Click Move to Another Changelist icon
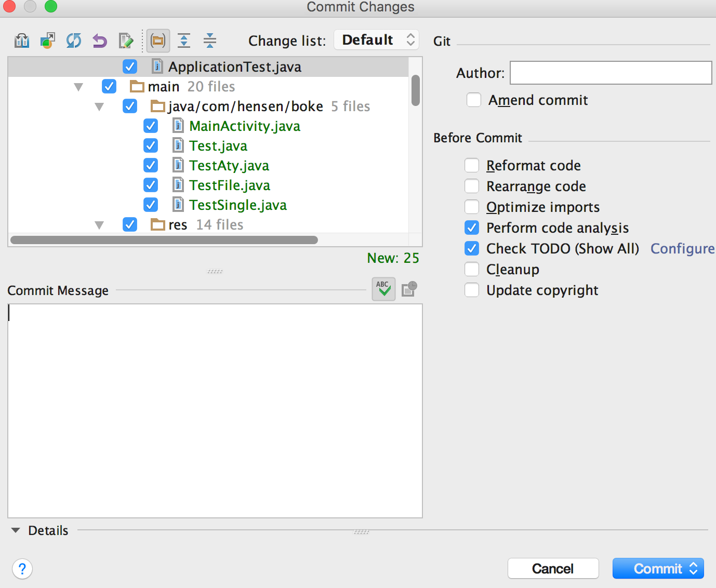This screenshot has height=588, width=716. point(48,41)
